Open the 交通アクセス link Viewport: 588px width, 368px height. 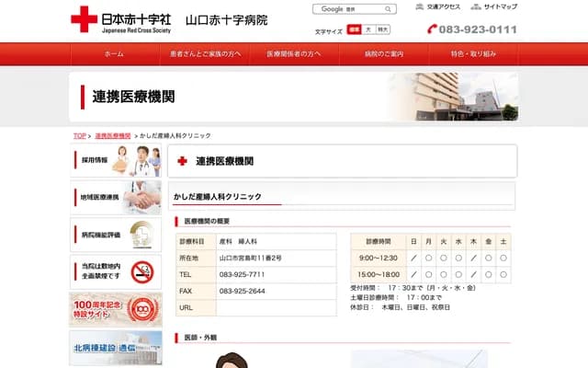pyautogui.click(x=443, y=6)
